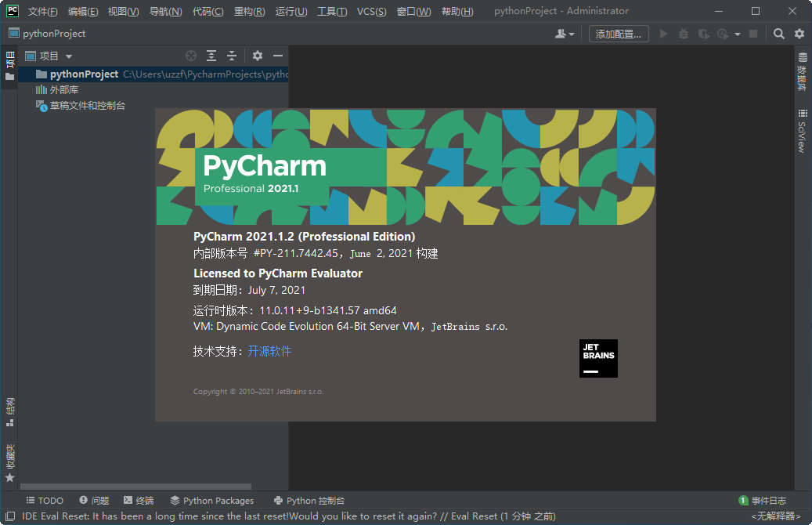812x525 pixels.
Task: Click the PyCharm logo icon in title bar
Action: [x=12, y=11]
